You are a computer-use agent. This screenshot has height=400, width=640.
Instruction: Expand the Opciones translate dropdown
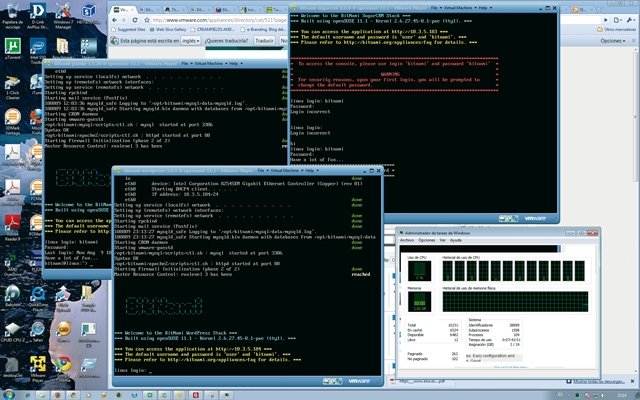pos(613,41)
